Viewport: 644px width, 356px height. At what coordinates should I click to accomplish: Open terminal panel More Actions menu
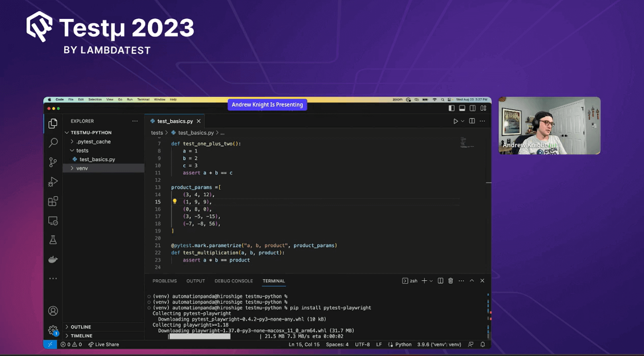(x=461, y=281)
